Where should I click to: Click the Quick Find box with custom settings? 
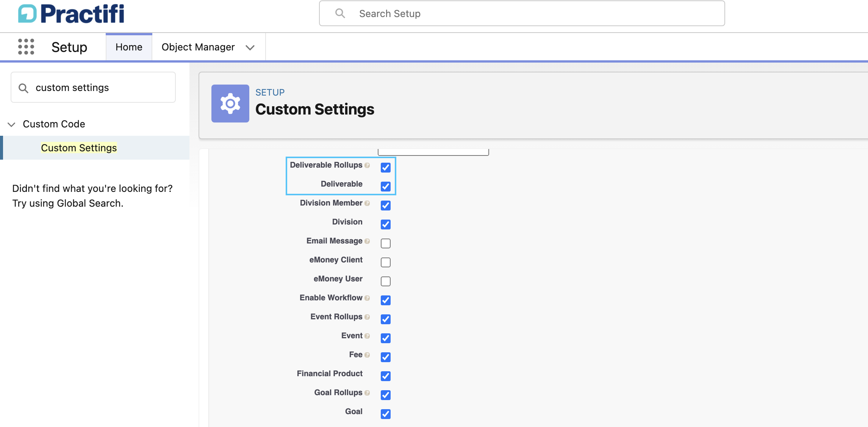(x=93, y=88)
